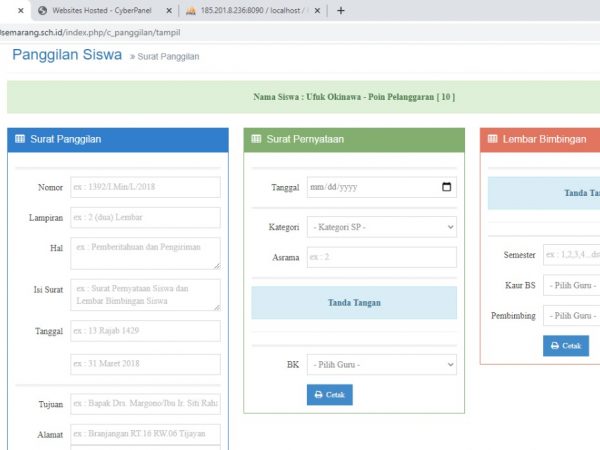
Task: Click the Kaur BS field label
Action: tap(520, 285)
